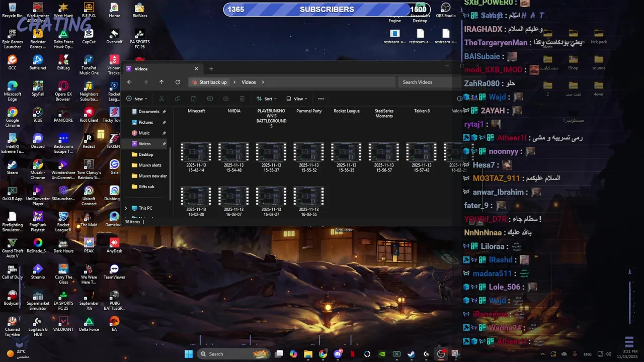644x362 pixels.
Task: Open File Explorer from the taskbar
Action: 308,354
